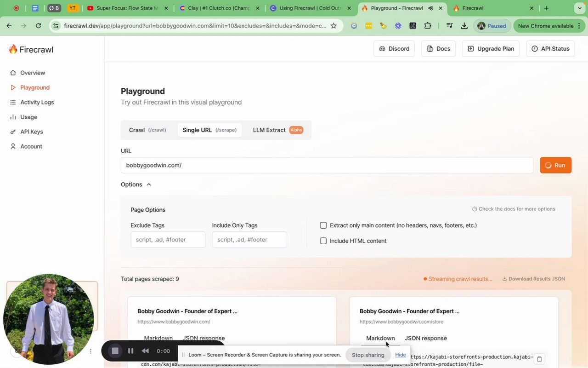
Task: Click the browser Back arrow
Action: (x=9, y=26)
